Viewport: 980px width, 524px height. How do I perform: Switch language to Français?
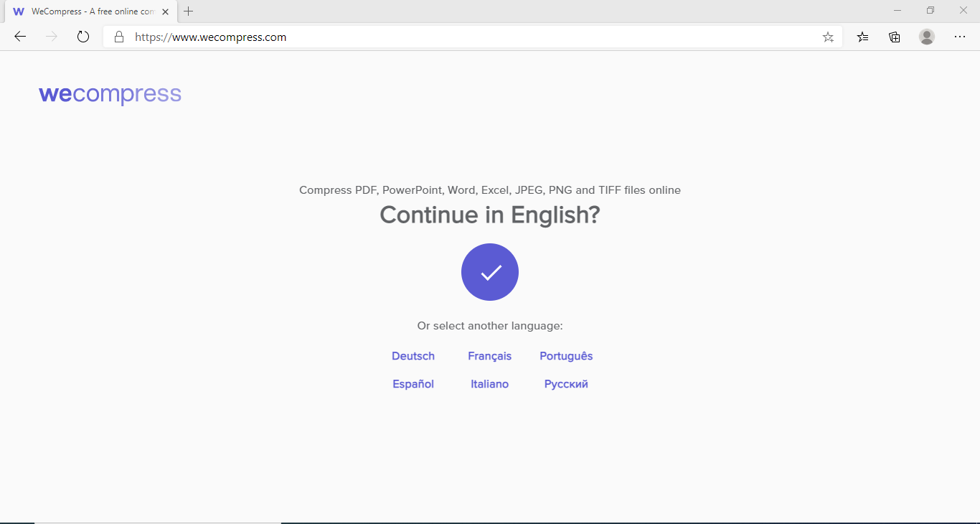click(490, 356)
